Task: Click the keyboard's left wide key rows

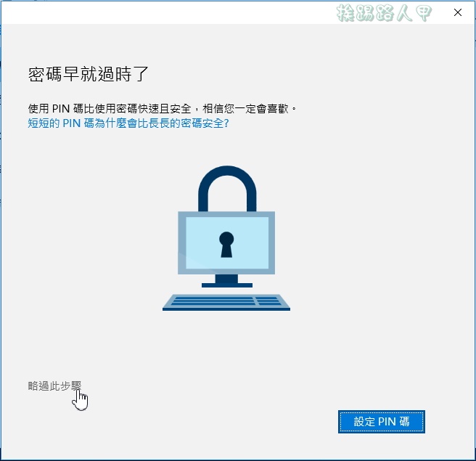Action: [x=213, y=301]
